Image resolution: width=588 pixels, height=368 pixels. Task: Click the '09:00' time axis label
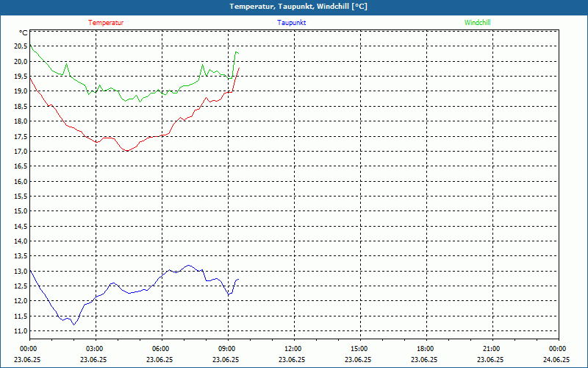(226, 349)
